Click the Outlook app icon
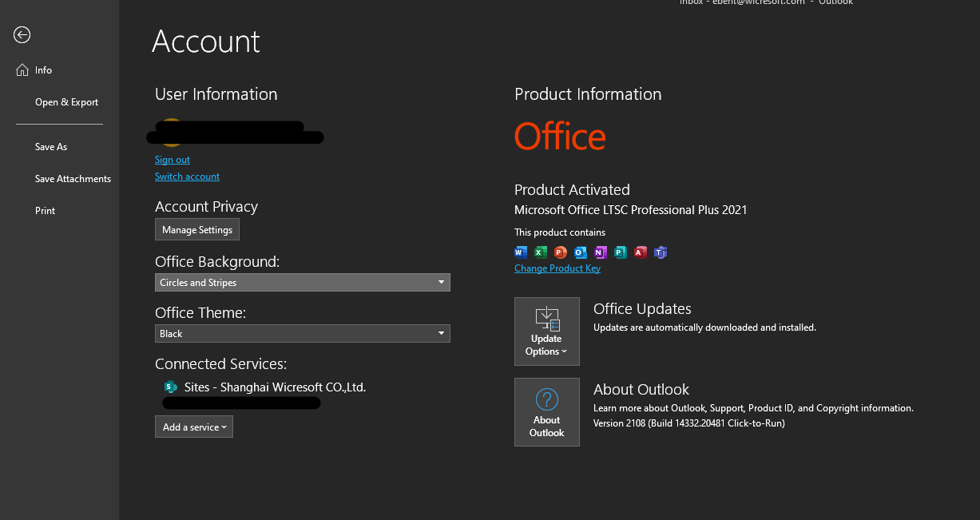This screenshot has height=520, width=980. (x=581, y=252)
